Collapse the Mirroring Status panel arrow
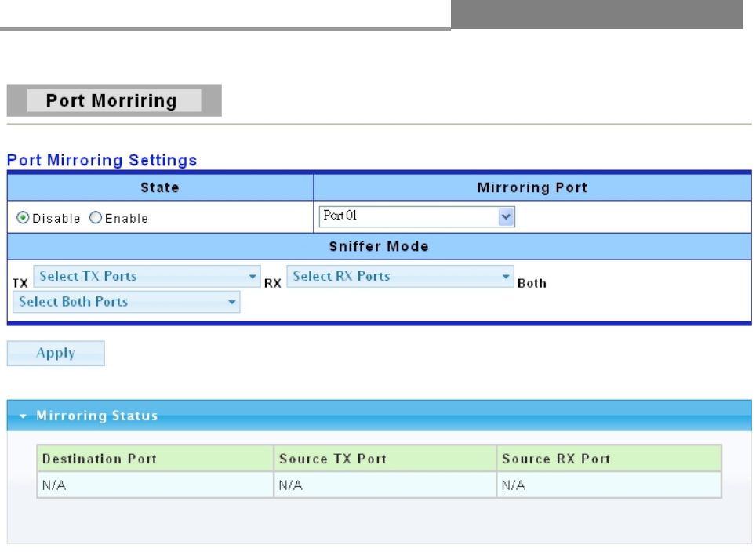Viewport: 756px width, 552px height. (23, 416)
